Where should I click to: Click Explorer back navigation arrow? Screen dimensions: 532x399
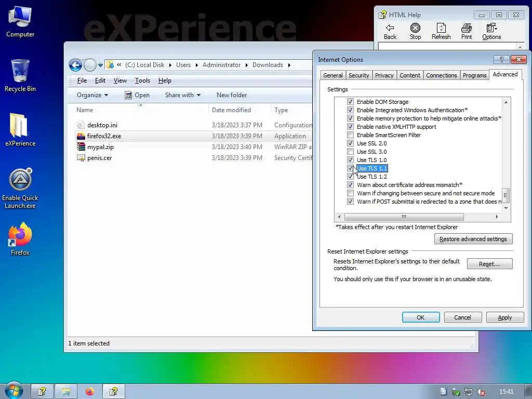75,65
